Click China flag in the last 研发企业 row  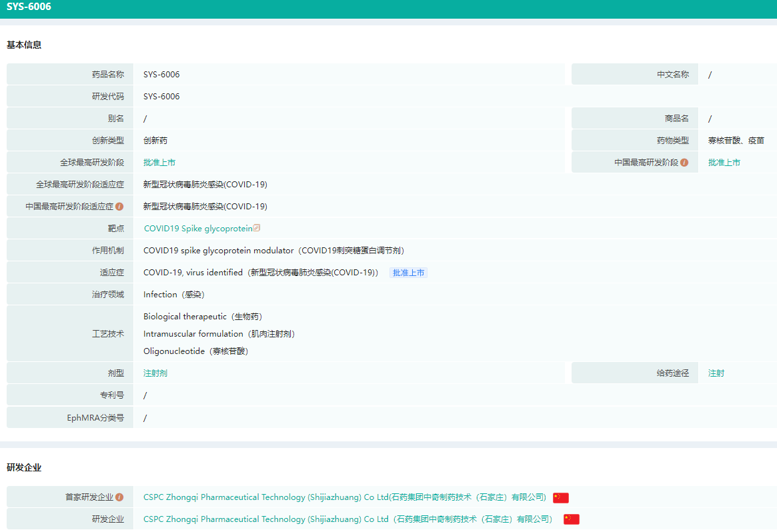coord(572,519)
